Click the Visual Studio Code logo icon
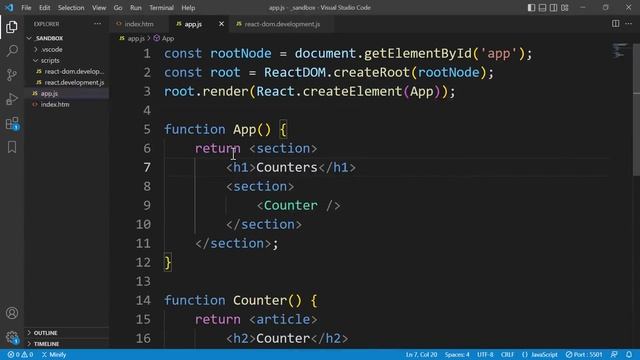640x360 pixels. pyautogui.click(x=9, y=7)
